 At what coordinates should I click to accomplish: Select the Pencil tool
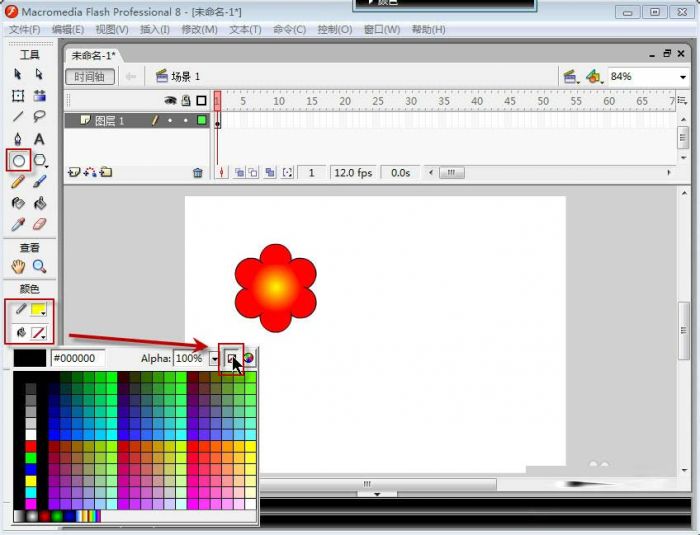pyautogui.click(x=18, y=182)
